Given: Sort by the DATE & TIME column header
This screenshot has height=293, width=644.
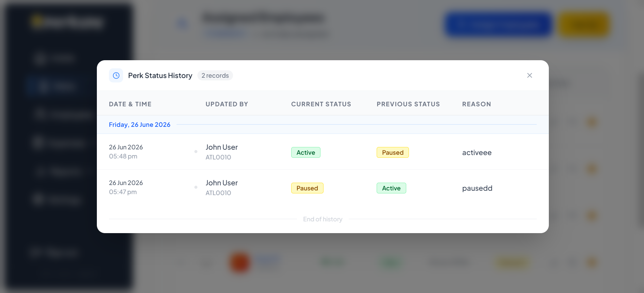Looking at the screenshot, I should point(130,104).
